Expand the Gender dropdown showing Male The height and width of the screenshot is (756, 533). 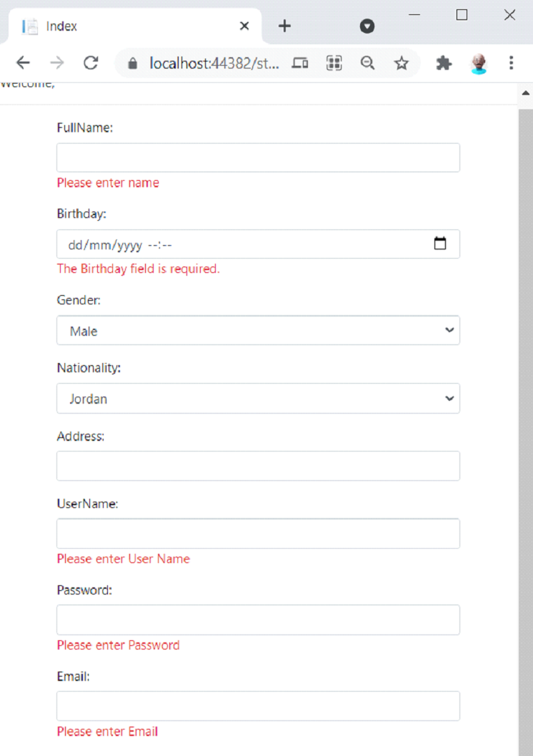(259, 331)
